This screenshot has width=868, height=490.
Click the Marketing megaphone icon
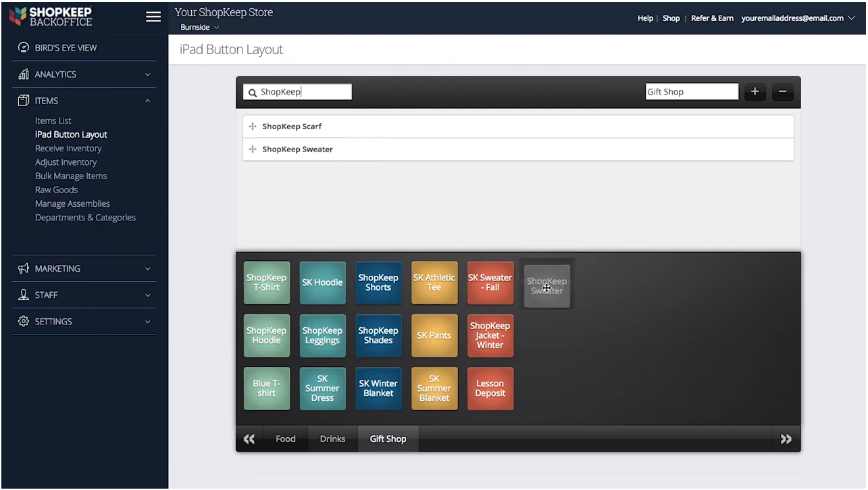[24, 268]
